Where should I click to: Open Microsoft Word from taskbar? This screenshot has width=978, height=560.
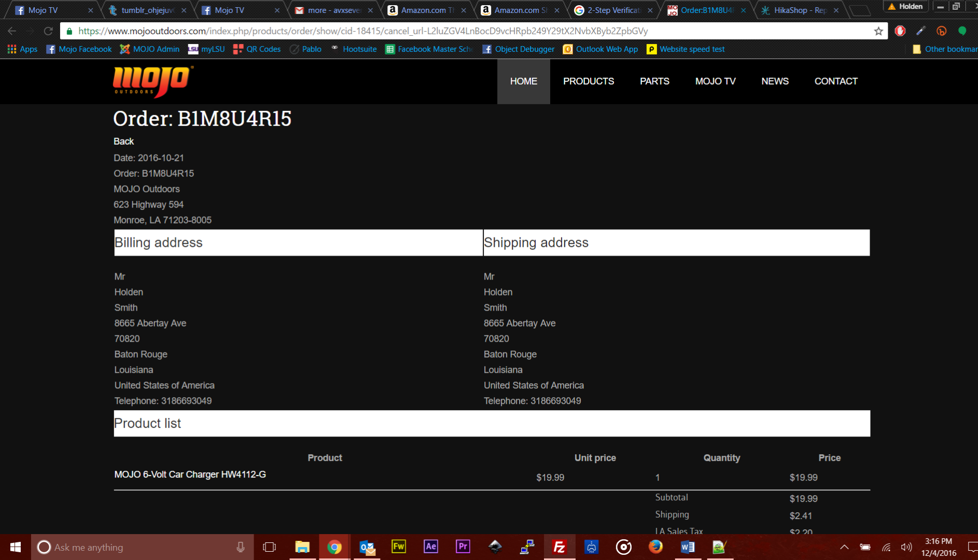(688, 547)
